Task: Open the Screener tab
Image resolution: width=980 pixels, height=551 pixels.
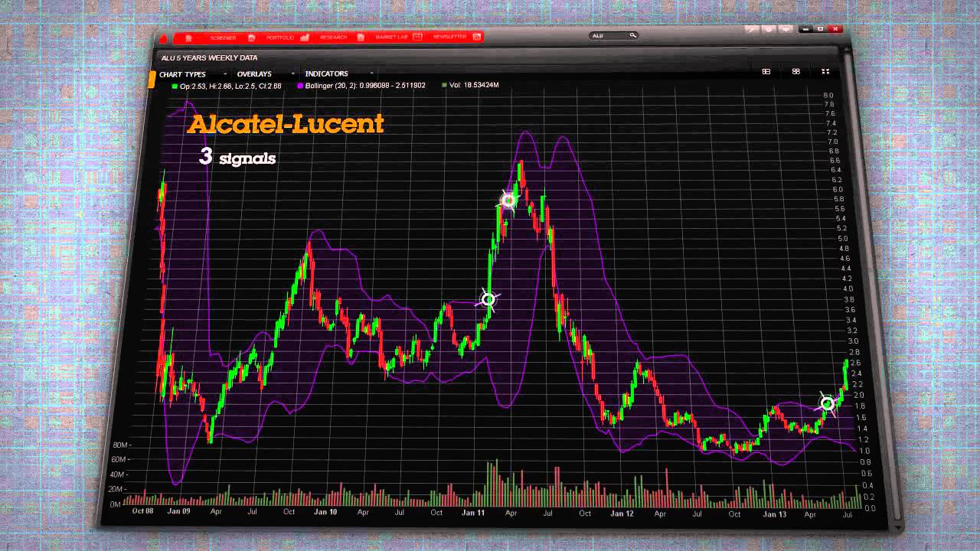Action: pos(224,37)
